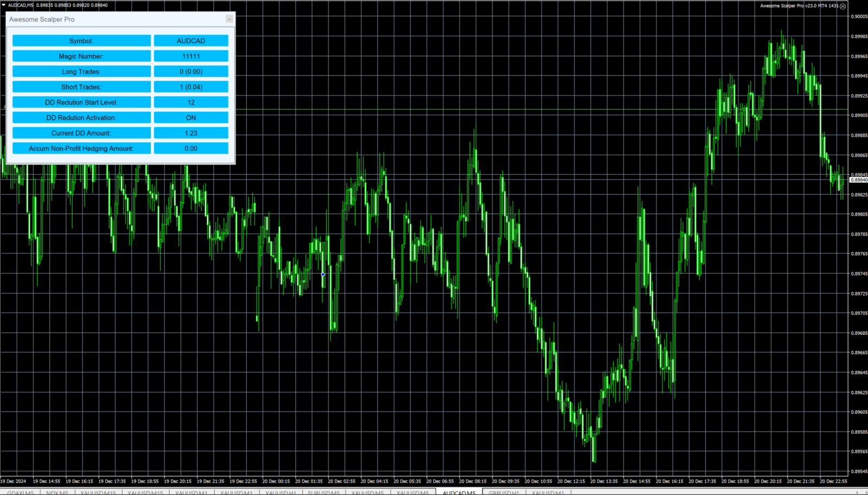Screen dimensions: 868x495
Task: Switch to the GDAXI,M5 chart tab
Action: [x=20, y=492]
